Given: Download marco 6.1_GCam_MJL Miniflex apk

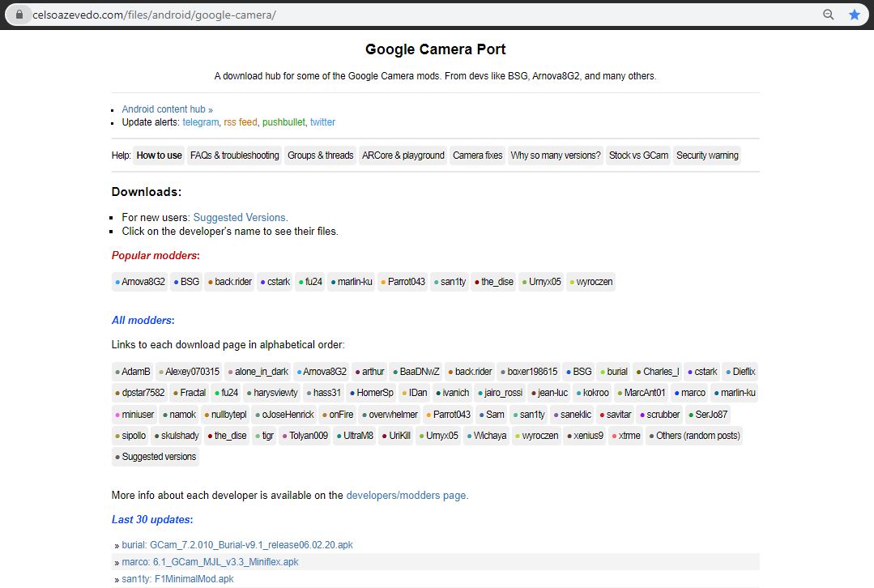Looking at the screenshot, I should pos(210,562).
